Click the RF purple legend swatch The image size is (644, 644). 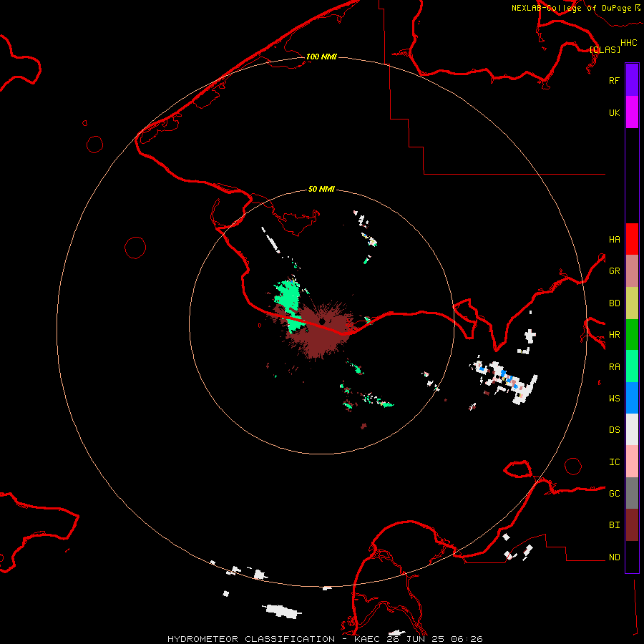(x=632, y=80)
